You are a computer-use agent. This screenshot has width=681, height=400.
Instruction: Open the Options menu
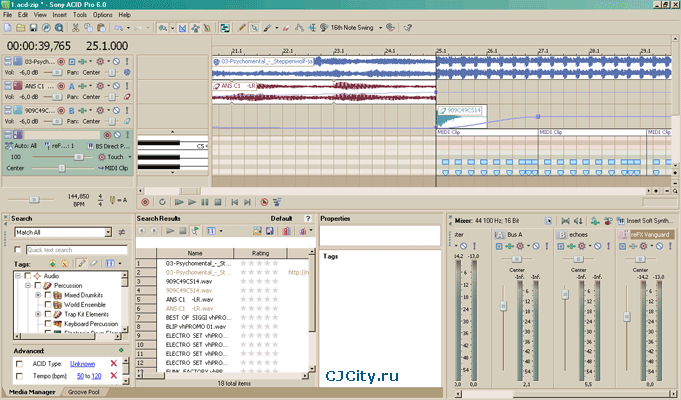point(102,15)
